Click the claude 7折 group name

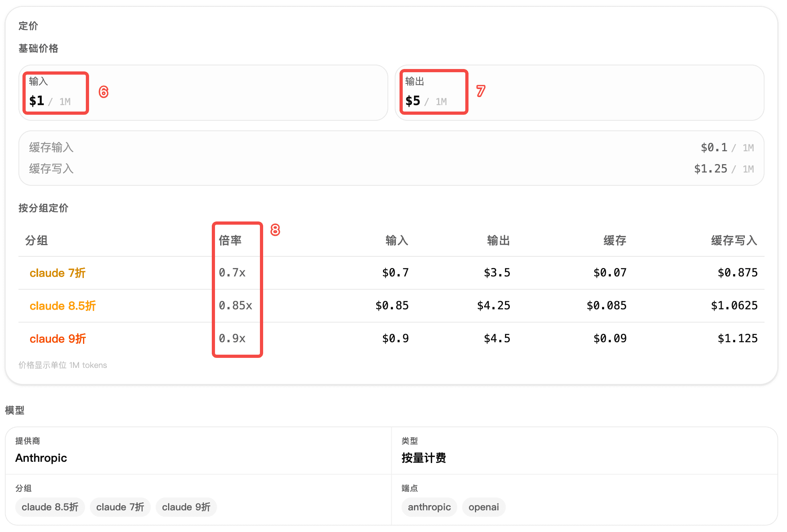pyautogui.click(x=57, y=273)
